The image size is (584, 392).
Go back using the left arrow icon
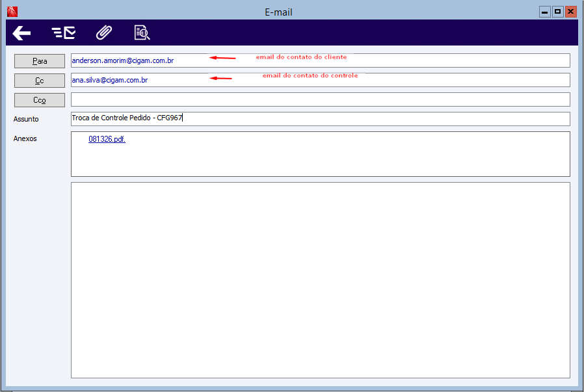coord(21,33)
